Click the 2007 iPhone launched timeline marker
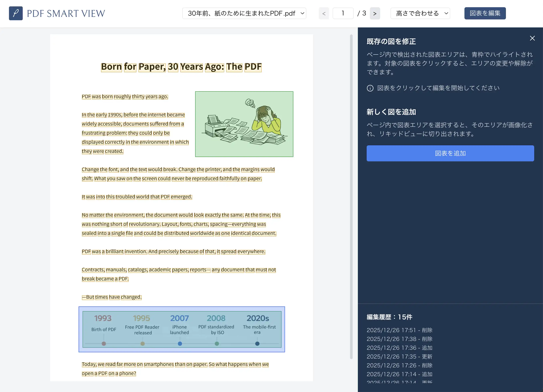Image resolution: width=543 pixels, height=392 pixels. click(x=180, y=343)
